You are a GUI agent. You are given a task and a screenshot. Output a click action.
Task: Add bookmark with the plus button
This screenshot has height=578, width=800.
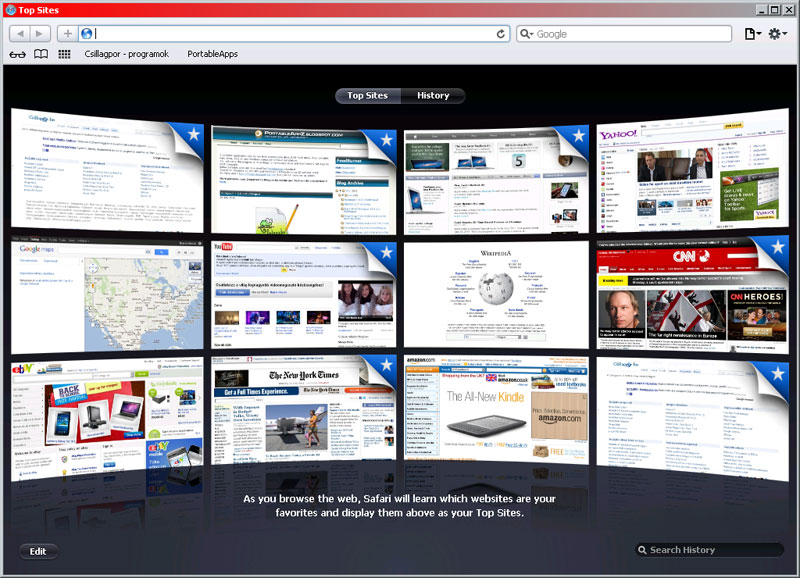coord(67,34)
